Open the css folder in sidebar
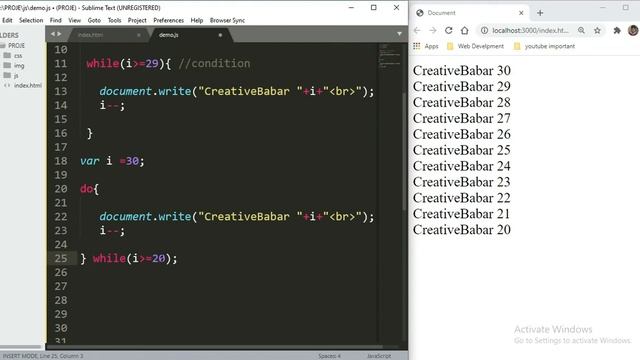 [18, 56]
